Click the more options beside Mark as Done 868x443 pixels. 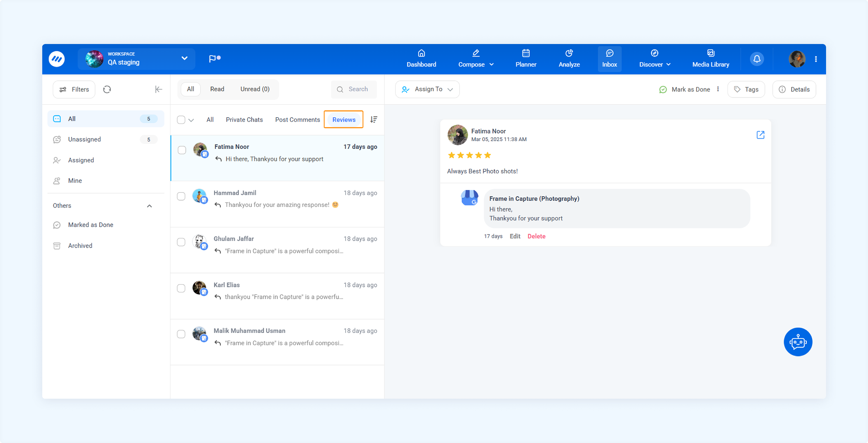pos(718,89)
